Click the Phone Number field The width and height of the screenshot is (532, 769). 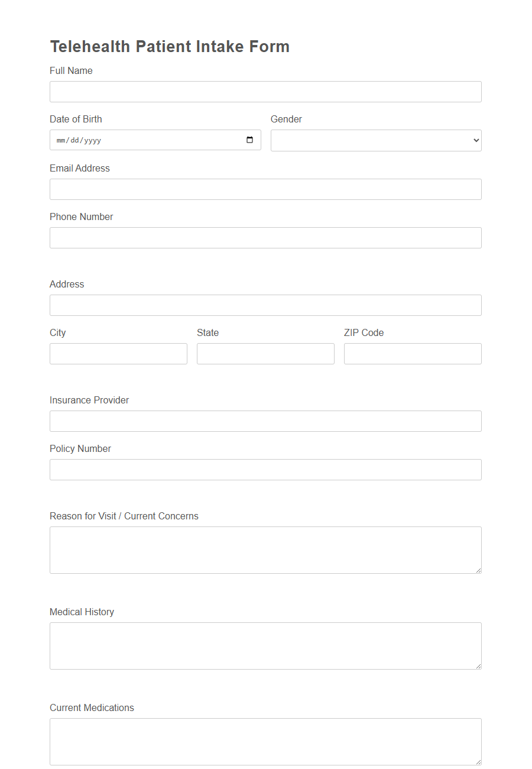coord(265,237)
